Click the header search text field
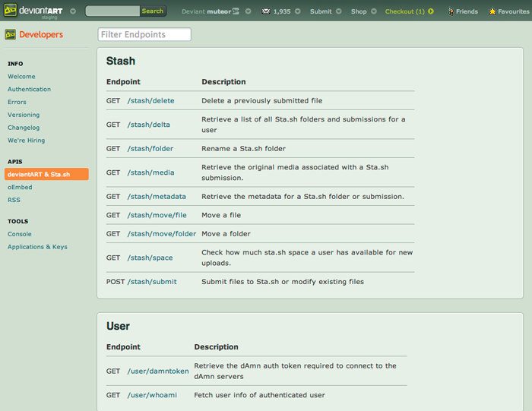Image resolution: width=532 pixels, height=411 pixels. click(x=112, y=11)
